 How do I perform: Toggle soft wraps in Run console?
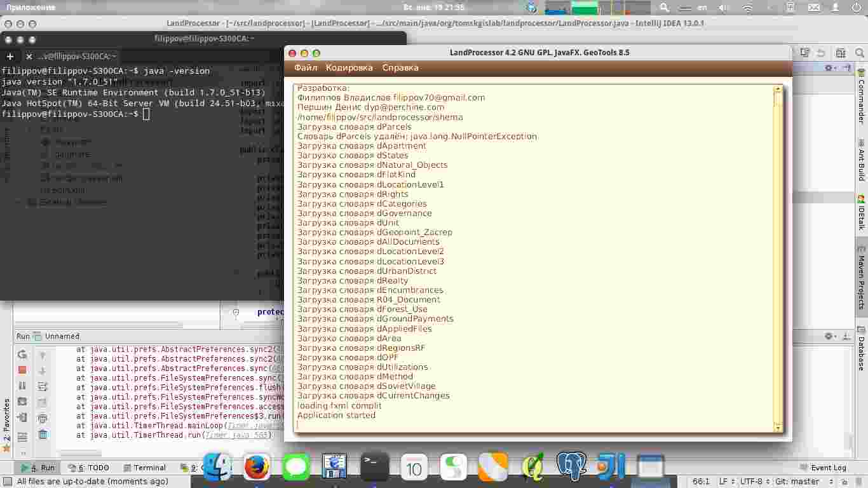click(43, 386)
